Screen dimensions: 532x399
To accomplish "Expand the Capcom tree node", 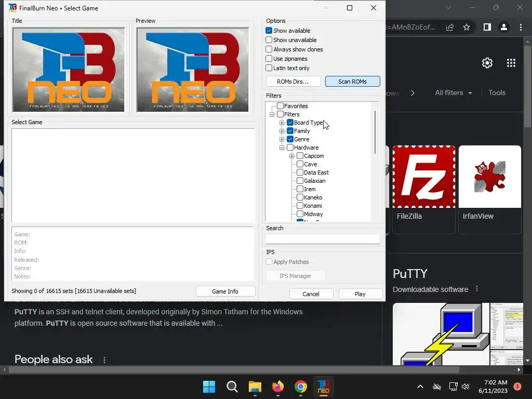I will tap(291, 156).
